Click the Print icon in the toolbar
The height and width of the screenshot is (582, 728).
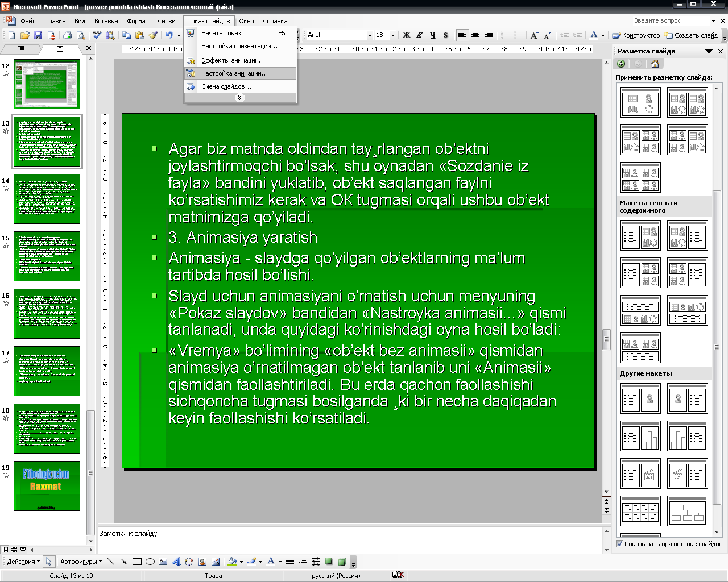(x=68, y=35)
